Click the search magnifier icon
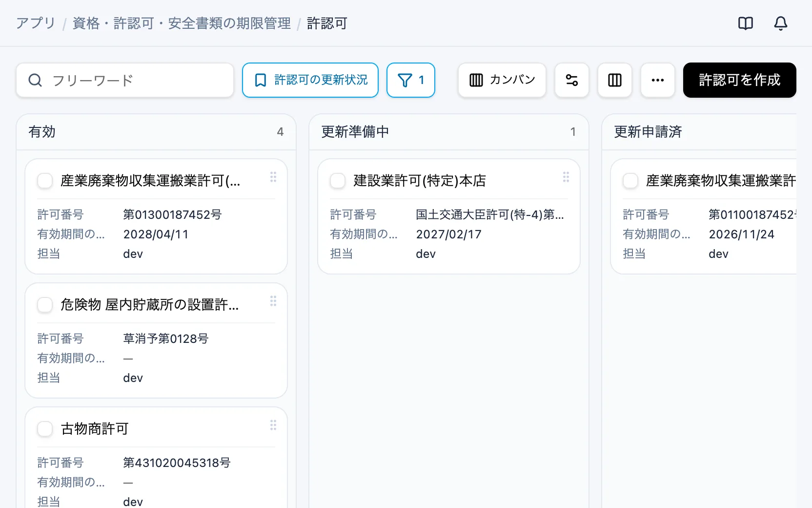The image size is (812, 508). point(35,80)
